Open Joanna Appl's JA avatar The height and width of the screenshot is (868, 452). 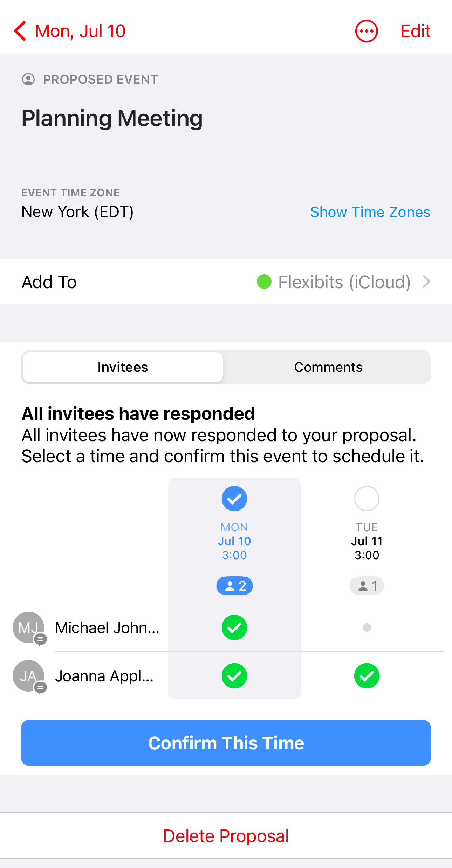[x=29, y=676]
